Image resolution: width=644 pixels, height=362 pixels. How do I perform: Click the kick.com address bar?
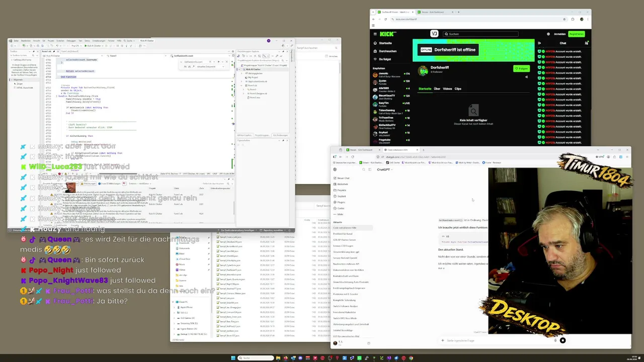[x=478, y=19]
